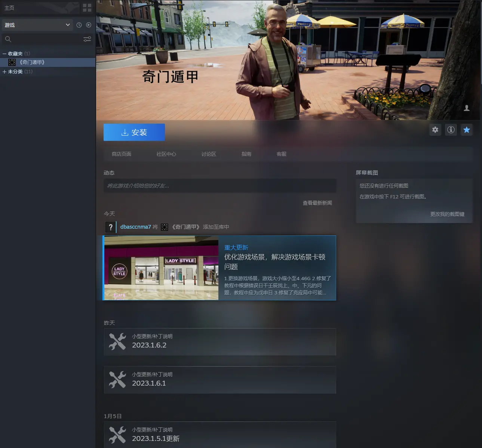The image size is (482, 448).
Task: Open game settings gear icon
Action: 435,130
